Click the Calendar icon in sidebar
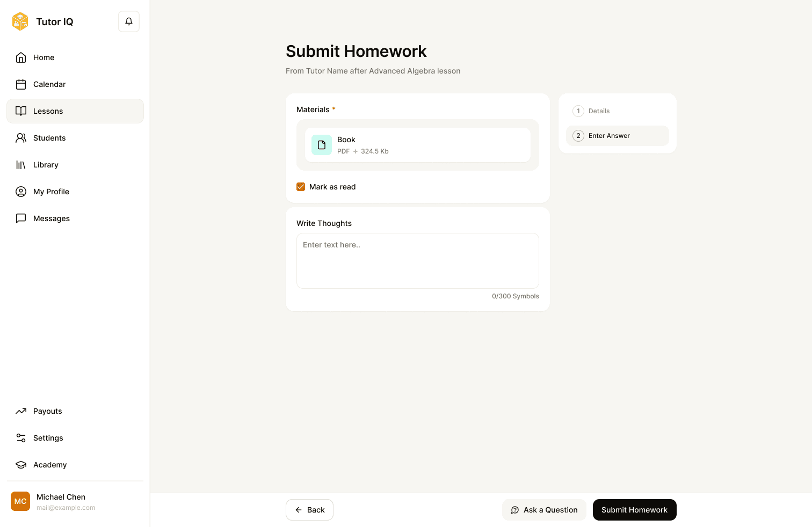 [21, 84]
